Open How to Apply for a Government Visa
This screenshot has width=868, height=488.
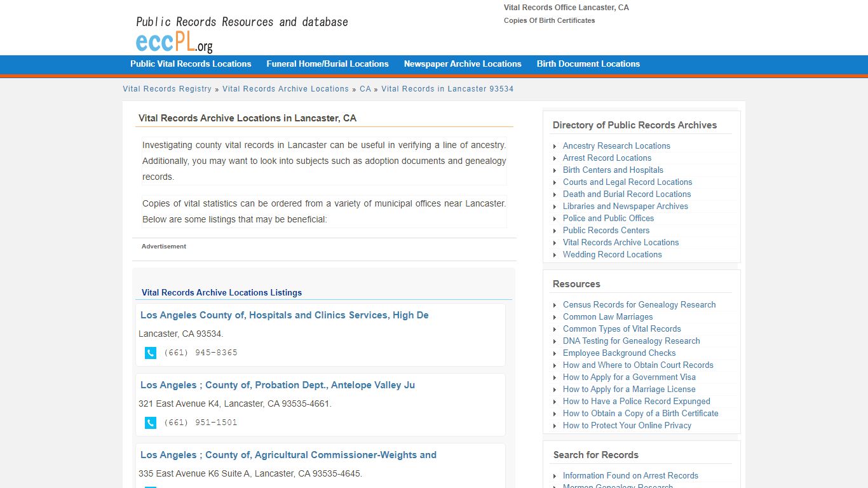(629, 377)
